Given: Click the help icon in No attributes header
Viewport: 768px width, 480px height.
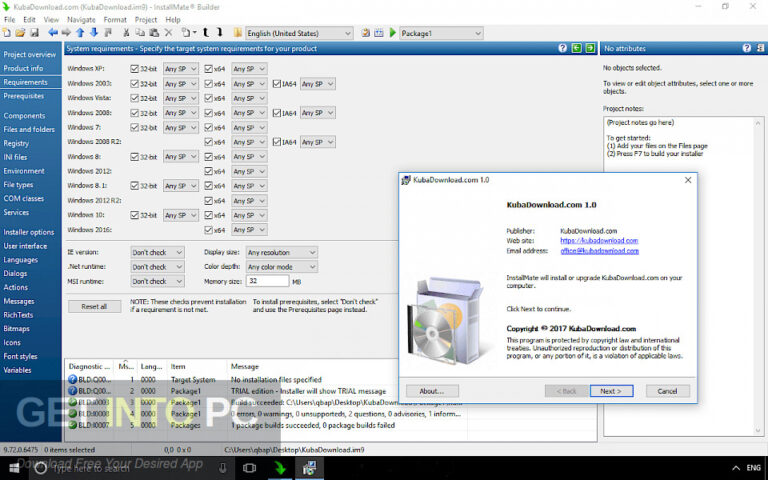Looking at the screenshot, I should (x=746, y=48).
